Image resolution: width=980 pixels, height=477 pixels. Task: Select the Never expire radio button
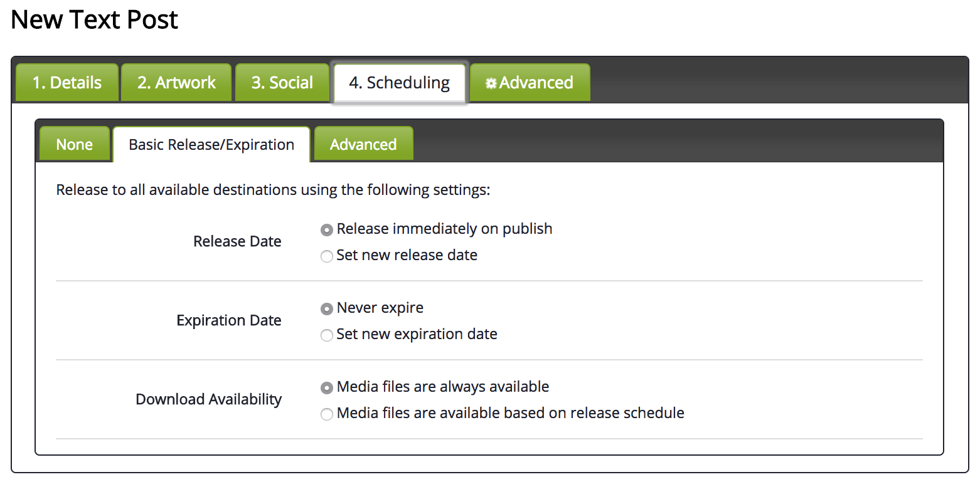[x=327, y=309]
